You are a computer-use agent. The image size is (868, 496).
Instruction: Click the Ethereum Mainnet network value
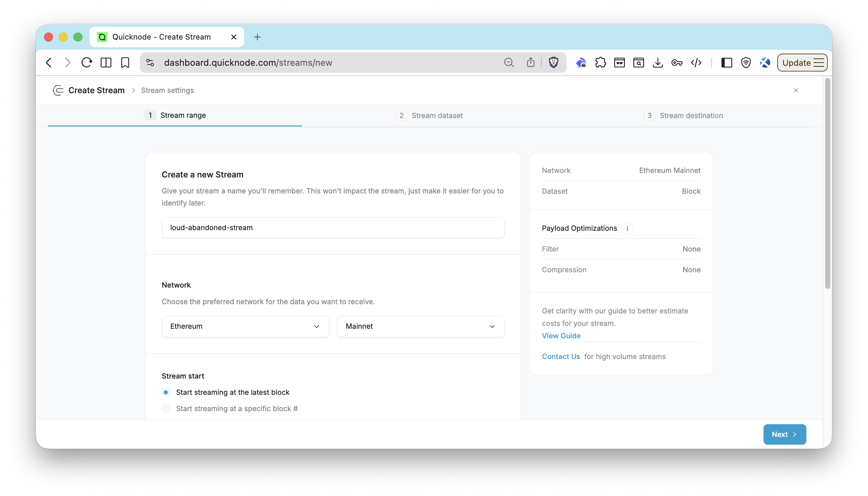pos(670,171)
